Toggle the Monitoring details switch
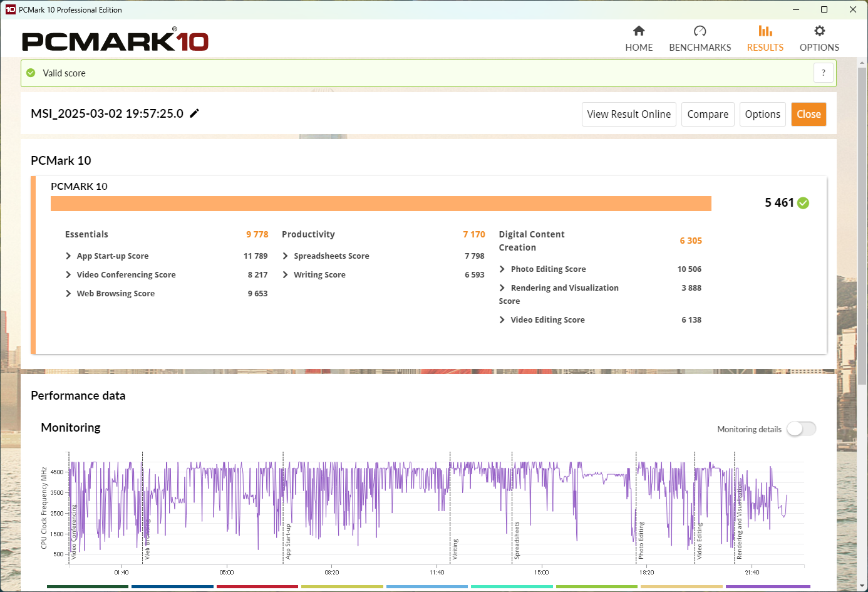 coord(802,428)
